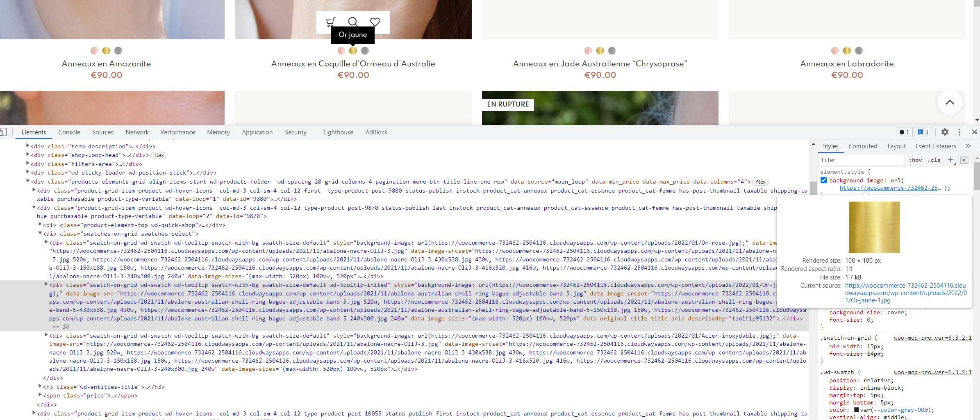Image resolution: width=980 pixels, height=420 pixels.
Task: Open the error count badge showing 1
Action: click(904, 132)
